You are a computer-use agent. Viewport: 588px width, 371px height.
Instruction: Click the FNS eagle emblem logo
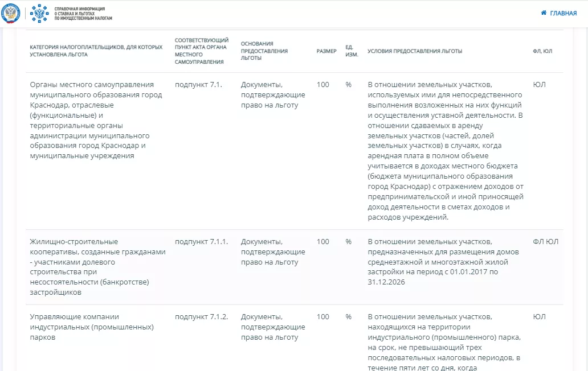point(11,13)
